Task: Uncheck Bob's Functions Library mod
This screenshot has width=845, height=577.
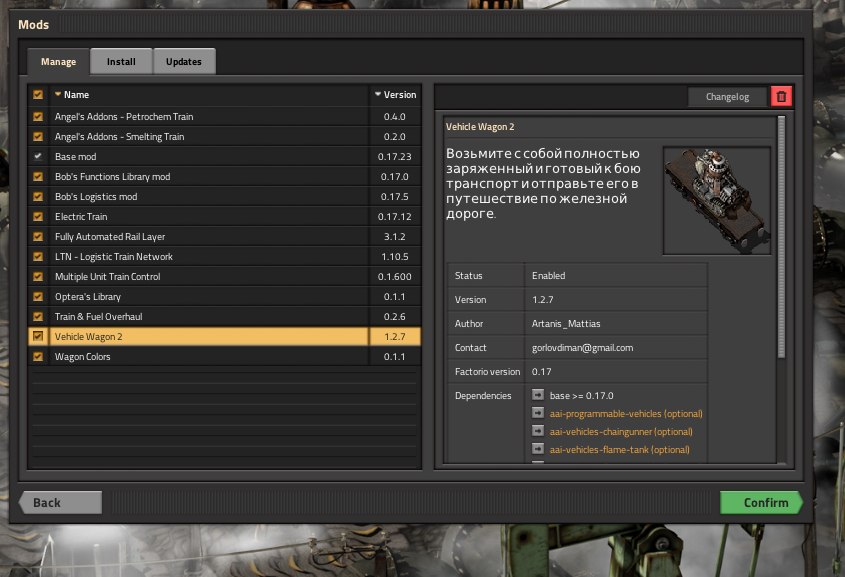Action: (x=38, y=176)
